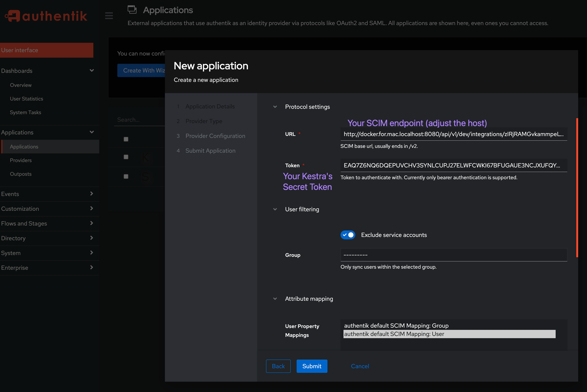Expand the Events sidebar section
Viewport: 587px width, 392px height.
pos(91,194)
